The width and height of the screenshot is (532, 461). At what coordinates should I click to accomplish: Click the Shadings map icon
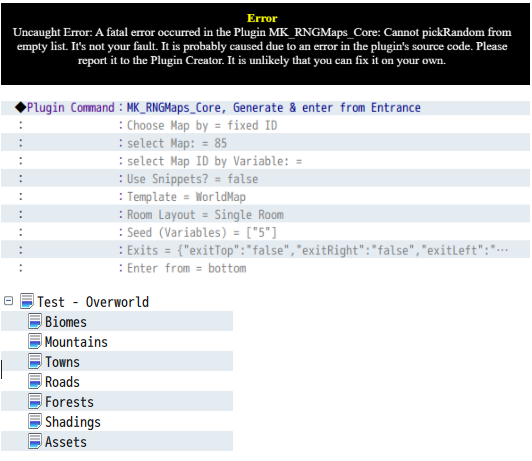(35, 421)
